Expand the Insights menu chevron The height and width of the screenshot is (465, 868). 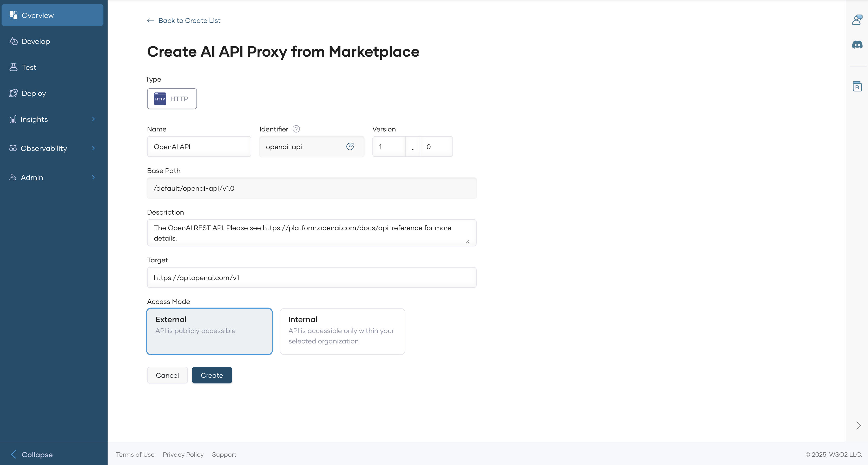(93, 119)
